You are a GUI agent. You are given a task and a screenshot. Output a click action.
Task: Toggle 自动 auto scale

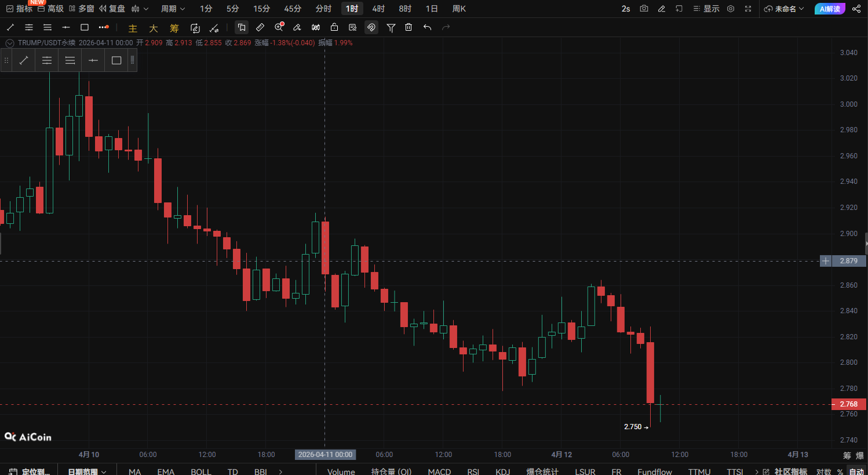pos(856,472)
